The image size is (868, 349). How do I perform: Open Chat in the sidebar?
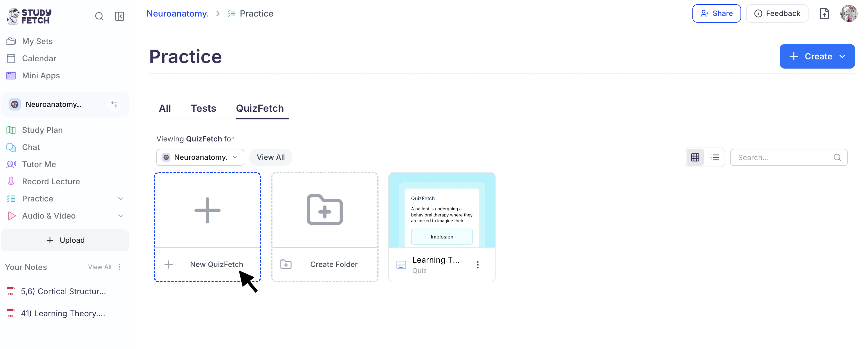coord(31,147)
